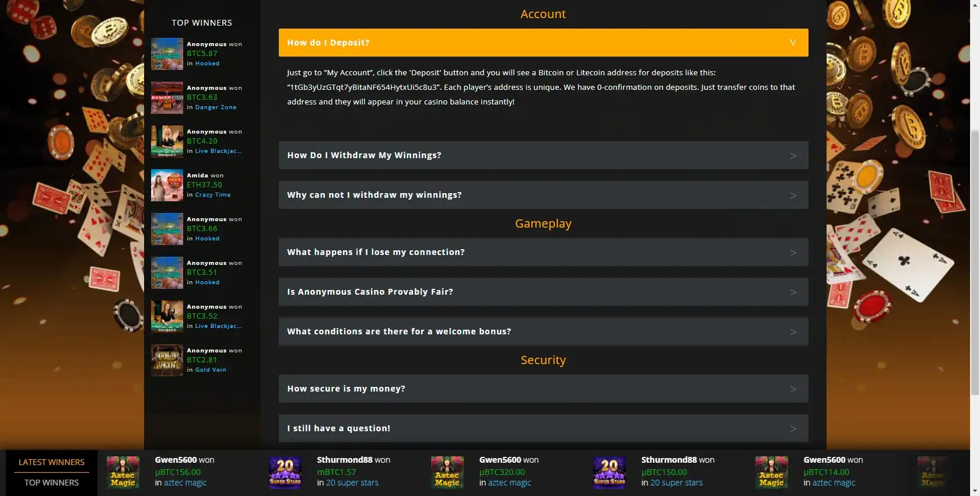Image resolution: width=980 pixels, height=496 pixels.
Task: Click 20 Super Stars icon beside µBTC150.00 win
Action: 610,472
